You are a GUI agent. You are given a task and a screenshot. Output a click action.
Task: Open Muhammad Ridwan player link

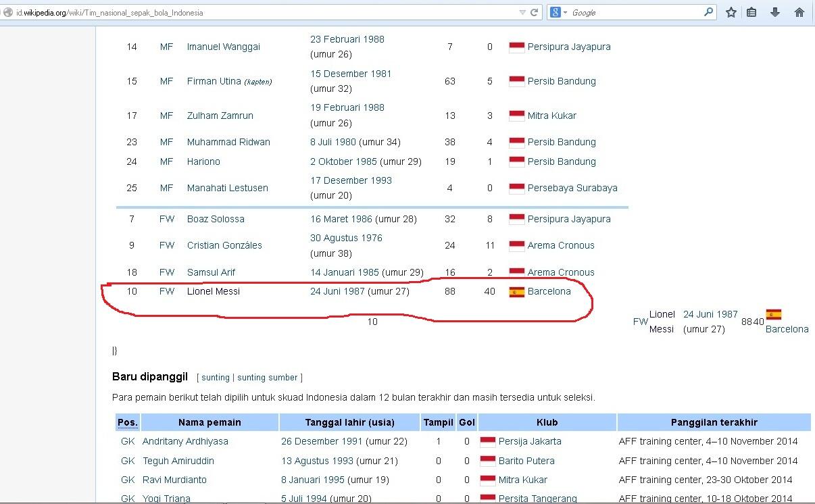228,142
